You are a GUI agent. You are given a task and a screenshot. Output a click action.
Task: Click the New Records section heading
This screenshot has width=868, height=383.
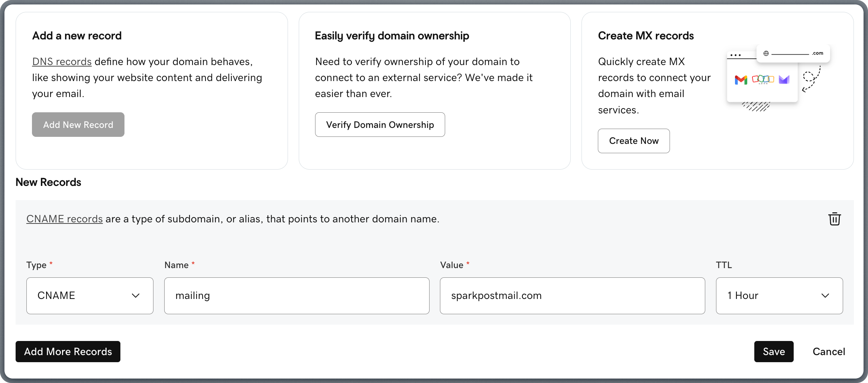[48, 182]
